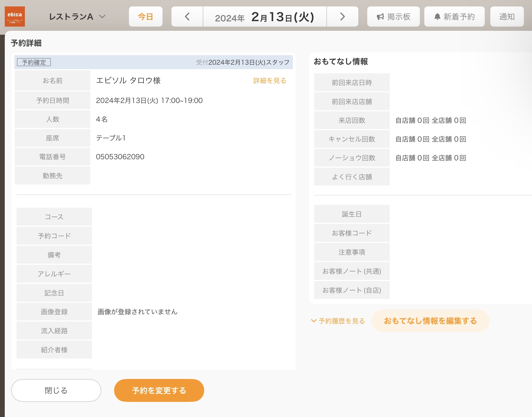
Task: Click party size 4名
Action: tap(102, 119)
